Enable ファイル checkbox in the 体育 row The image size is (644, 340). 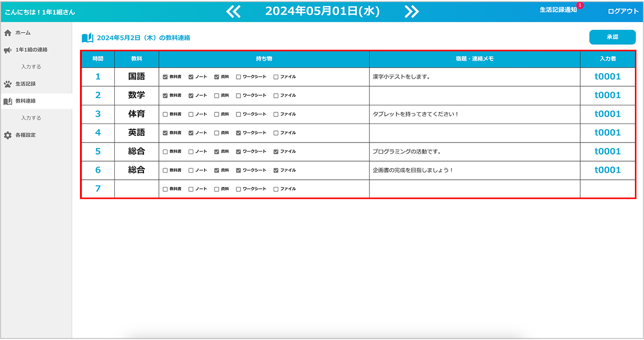276,114
